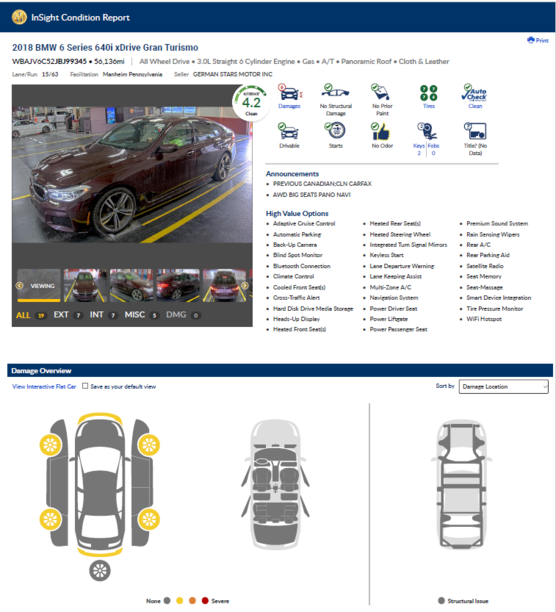Open the Tires tread icon
This screenshot has height=612, width=556.
(x=428, y=93)
